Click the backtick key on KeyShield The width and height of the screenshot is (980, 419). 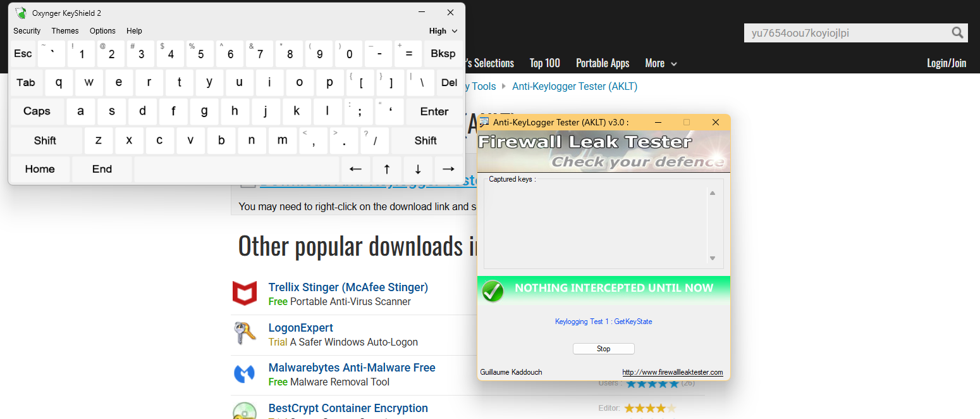tap(51, 54)
